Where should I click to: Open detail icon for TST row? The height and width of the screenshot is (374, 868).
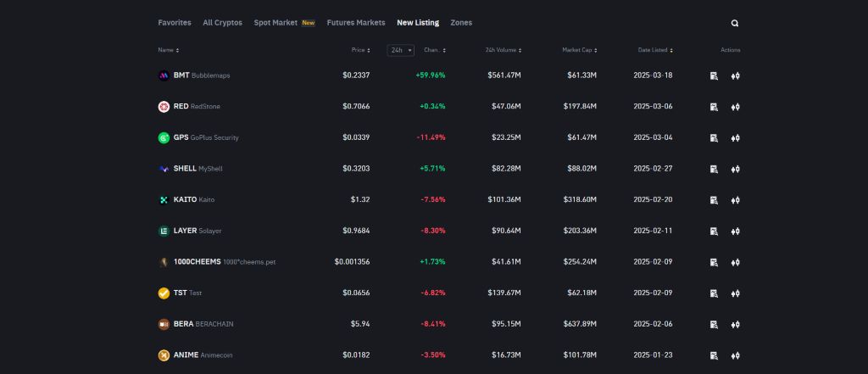pyautogui.click(x=714, y=293)
